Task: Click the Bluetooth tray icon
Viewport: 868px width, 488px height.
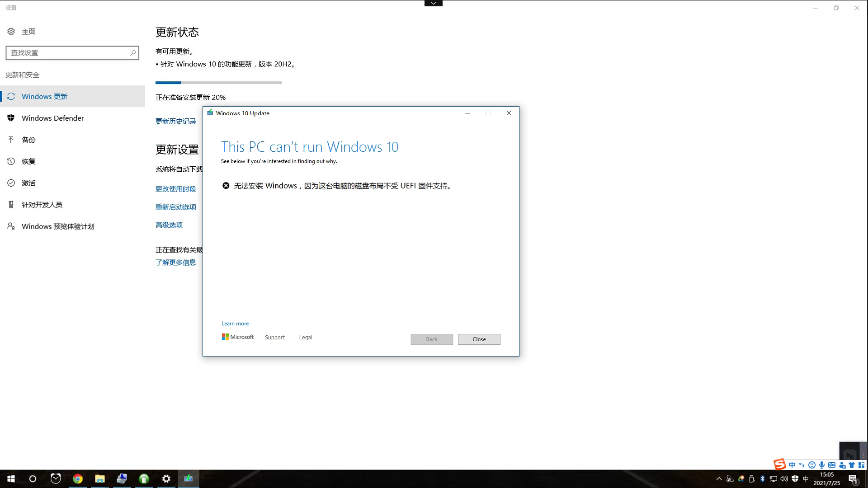Action: [763, 479]
